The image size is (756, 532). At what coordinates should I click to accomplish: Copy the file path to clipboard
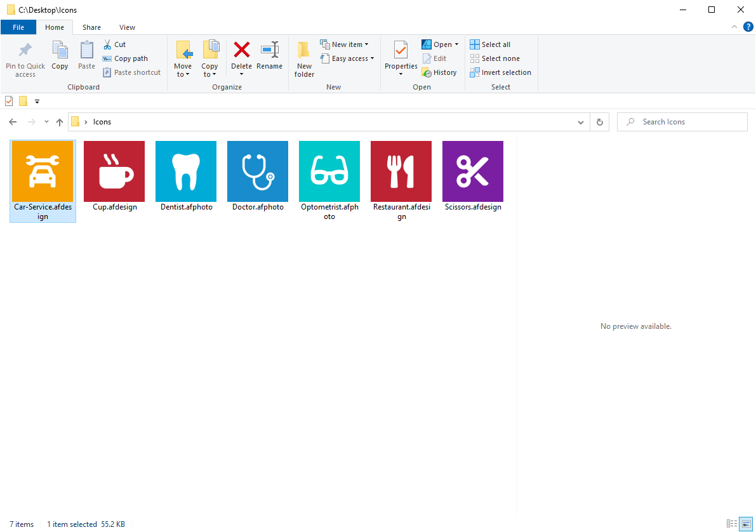[x=125, y=58]
